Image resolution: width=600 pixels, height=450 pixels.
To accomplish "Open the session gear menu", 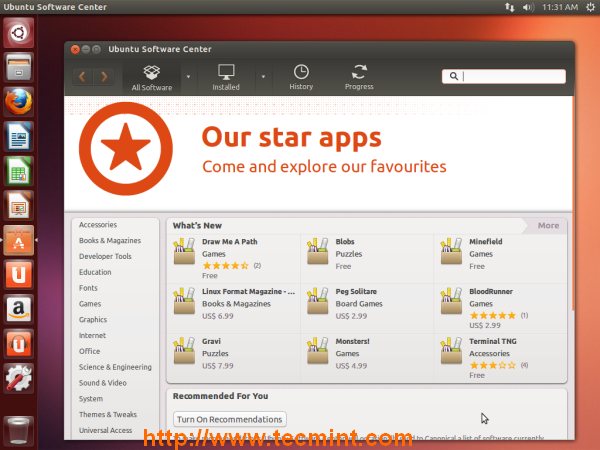I will 590,7.
